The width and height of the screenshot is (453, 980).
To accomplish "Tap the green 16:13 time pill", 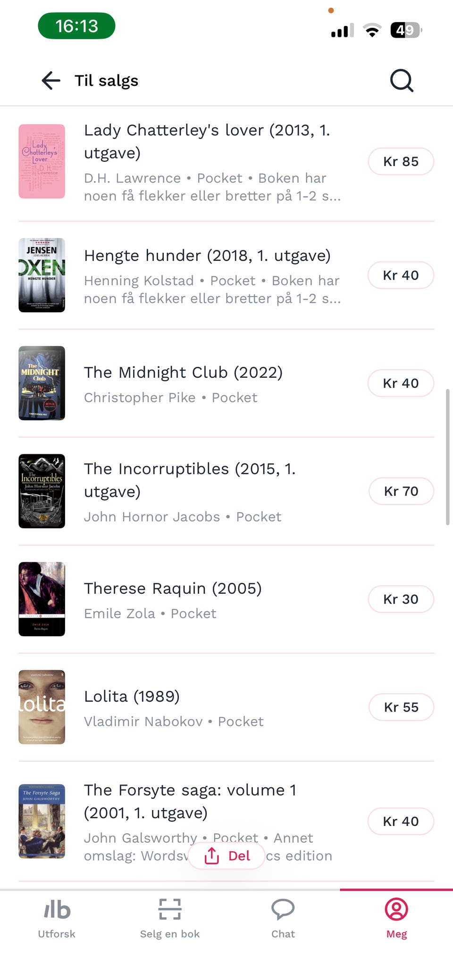I will [76, 26].
